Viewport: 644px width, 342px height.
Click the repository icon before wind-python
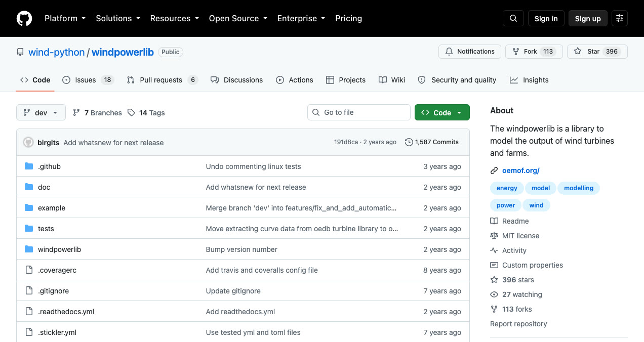20,52
